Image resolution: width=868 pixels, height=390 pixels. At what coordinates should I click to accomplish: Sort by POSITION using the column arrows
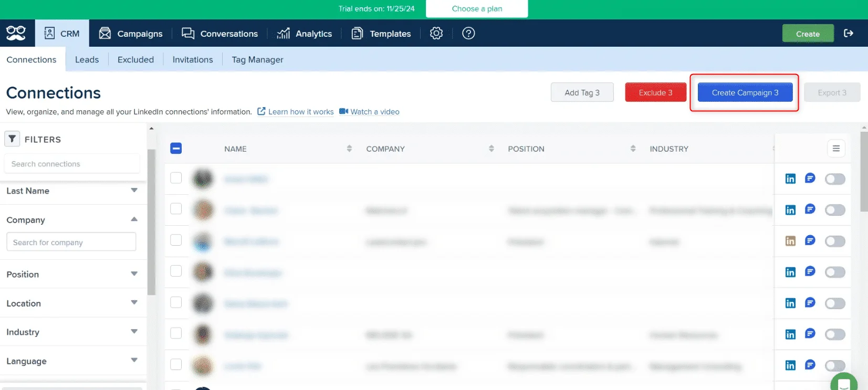(x=633, y=149)
